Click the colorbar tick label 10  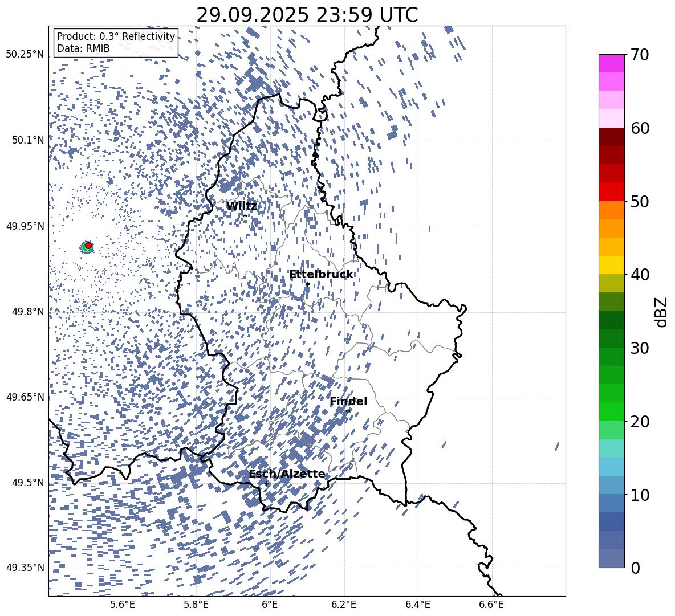[640, 495]
